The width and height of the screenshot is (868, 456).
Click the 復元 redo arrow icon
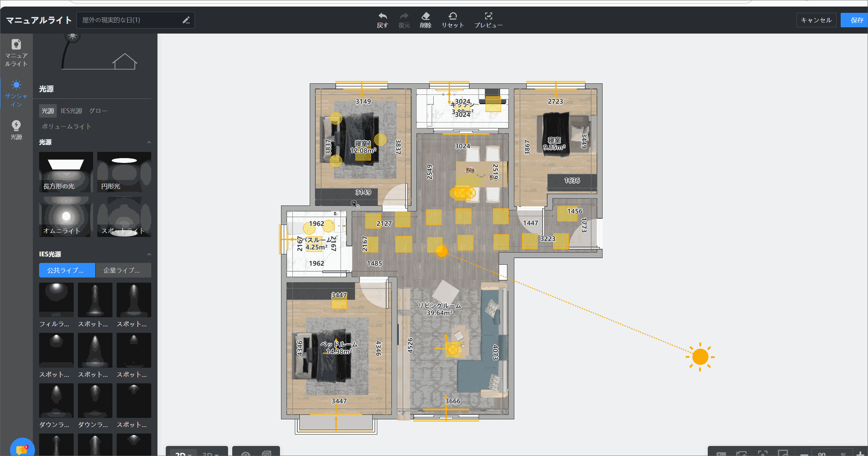[404, 16]
